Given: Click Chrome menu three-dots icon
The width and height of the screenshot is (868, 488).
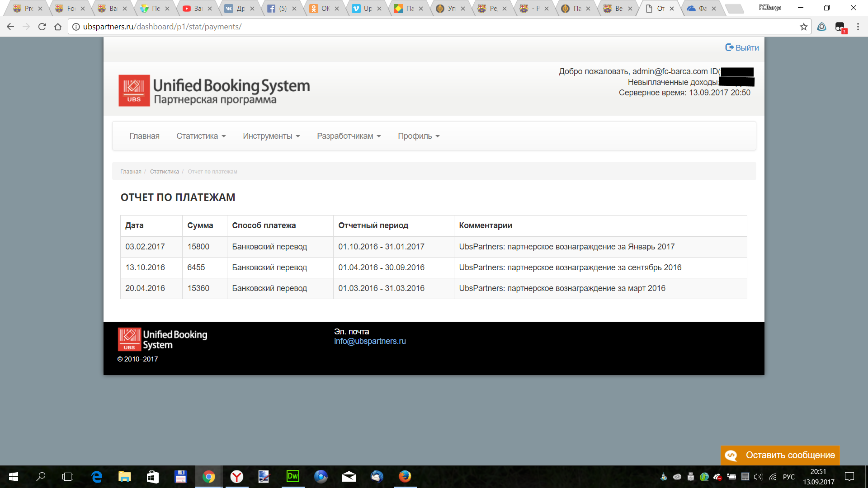Looking at the screenshot, I should coord(858,27).
